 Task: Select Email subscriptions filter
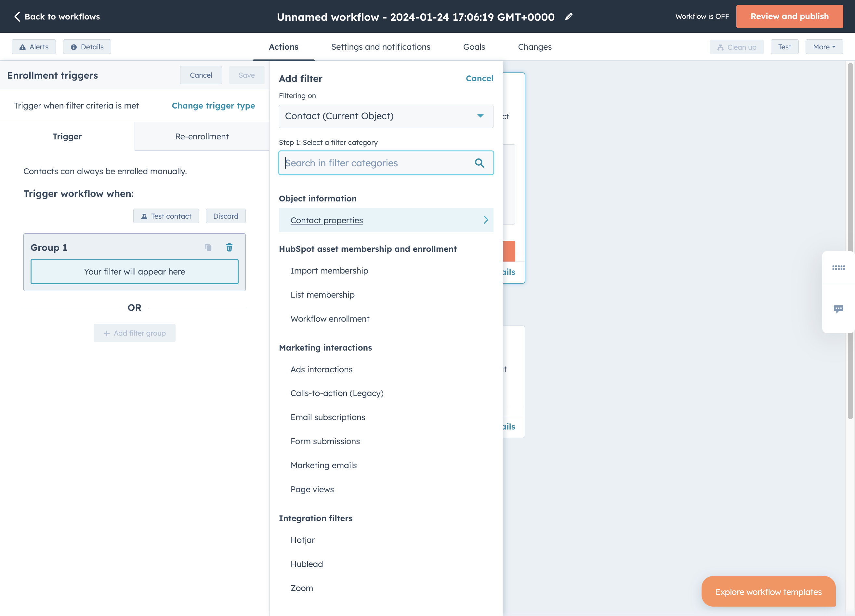tap(328, 417)
